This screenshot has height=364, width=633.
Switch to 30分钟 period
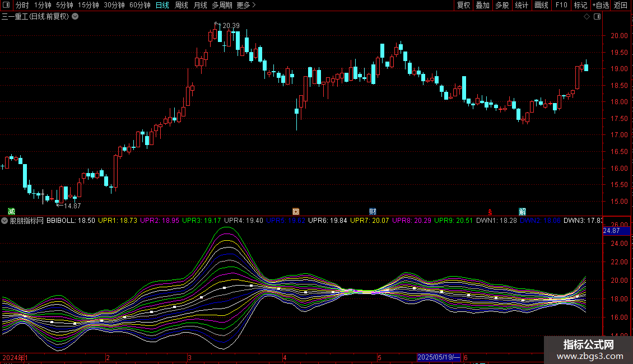(114, 5)
